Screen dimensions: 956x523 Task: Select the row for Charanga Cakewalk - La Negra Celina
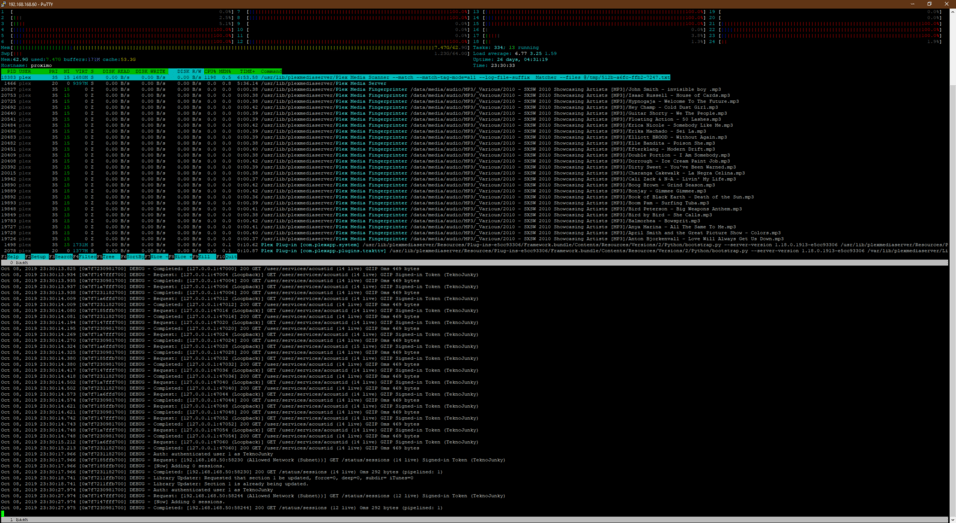[372, 173]
